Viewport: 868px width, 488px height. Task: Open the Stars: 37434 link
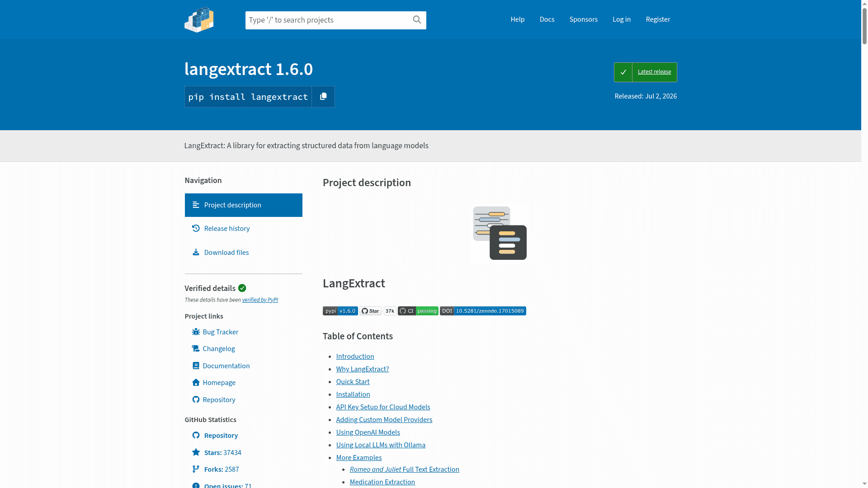point(223,453)
